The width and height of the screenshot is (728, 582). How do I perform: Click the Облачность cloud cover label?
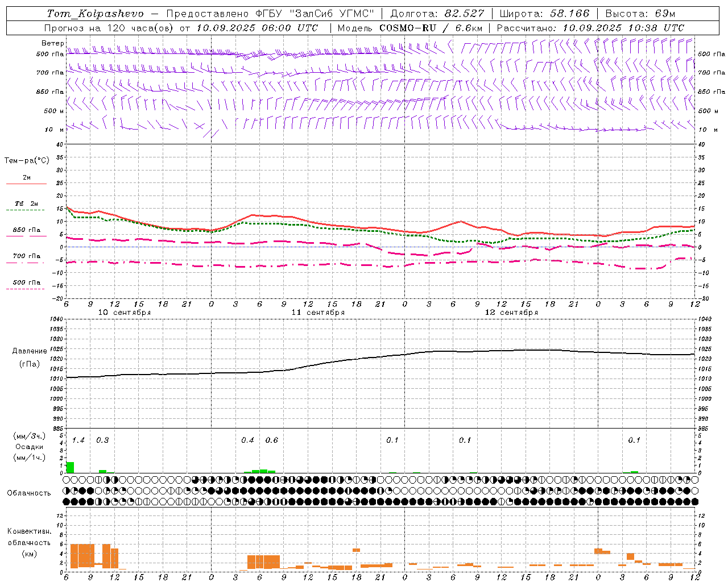[29, 493]
